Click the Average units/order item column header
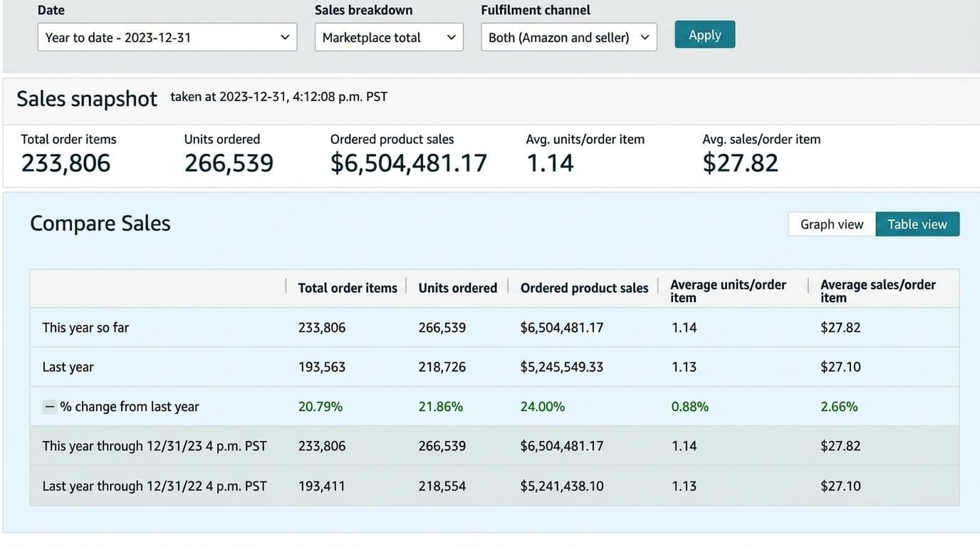The image size is (980, 547). [x=729, y=291]
